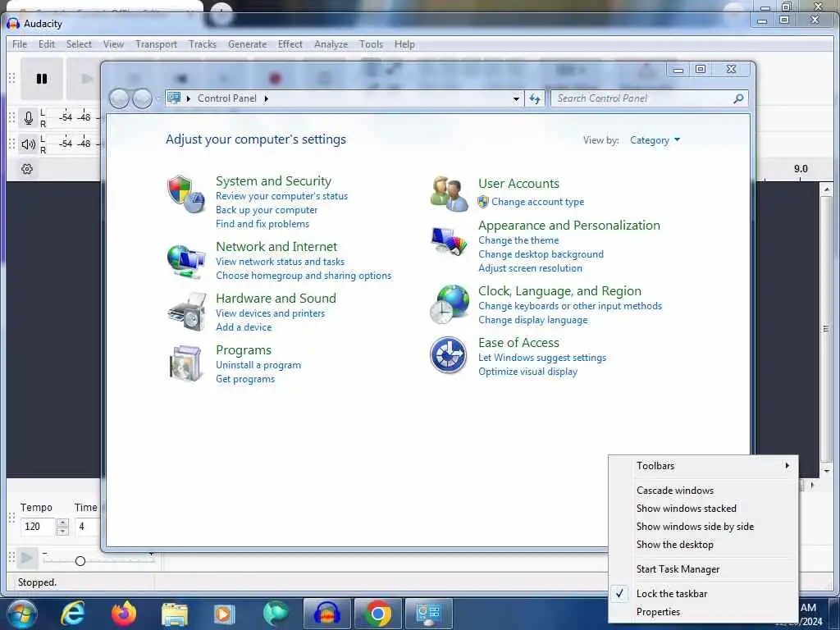Open the Audacity Effect menu
Image resolution: width=840 pixels, height=630 pixels.
[290, 44]
